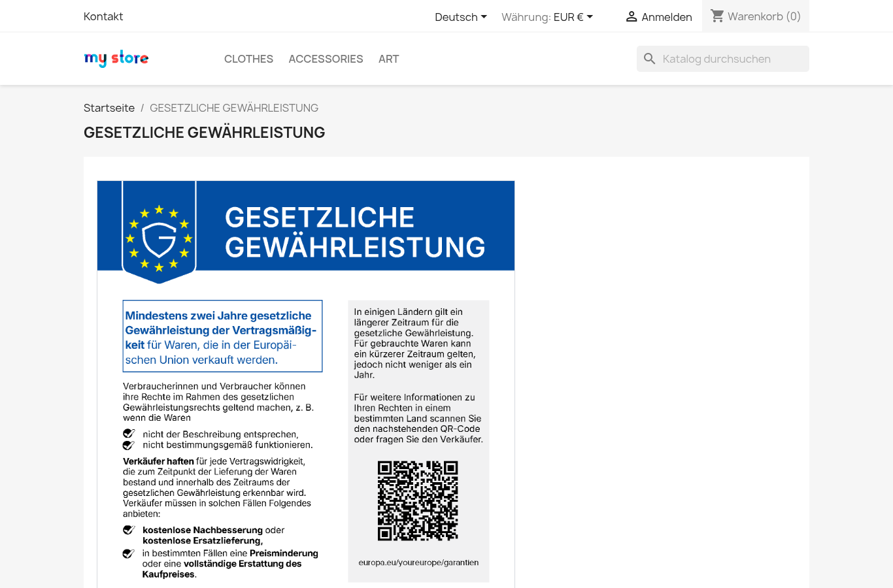Viewport: 893px width, 588px height.
Task: Click the checkmark beside 'kostenlose Nachbesserung'
Action: (129, 530)
